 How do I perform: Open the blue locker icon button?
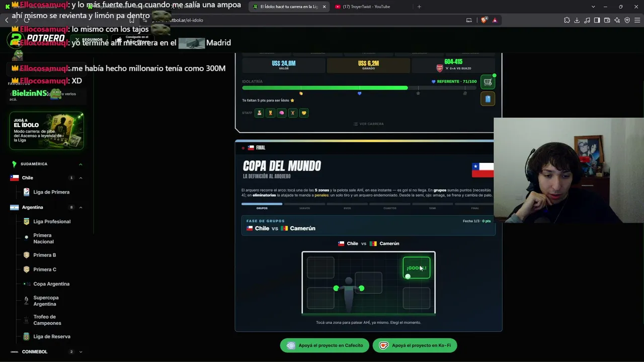(x=488, y=99)
